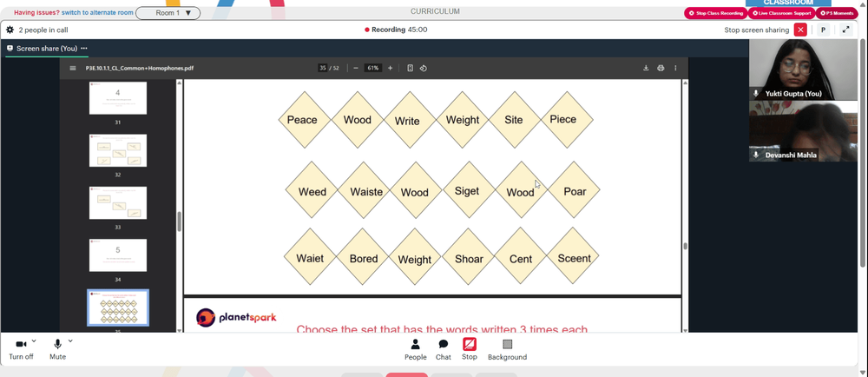Screen dimensions: 868x377
Task: Click PDF page number field 35
Action: (322, 68)
